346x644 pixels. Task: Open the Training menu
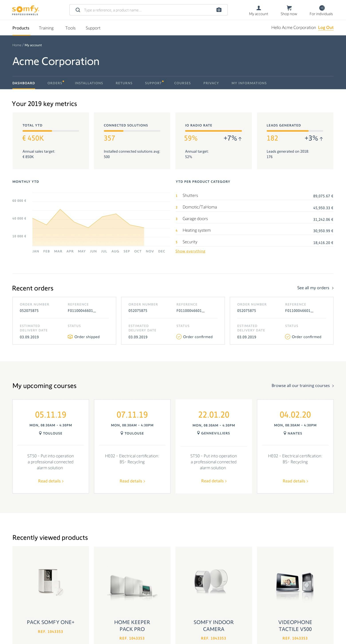(x=46, y=28)
